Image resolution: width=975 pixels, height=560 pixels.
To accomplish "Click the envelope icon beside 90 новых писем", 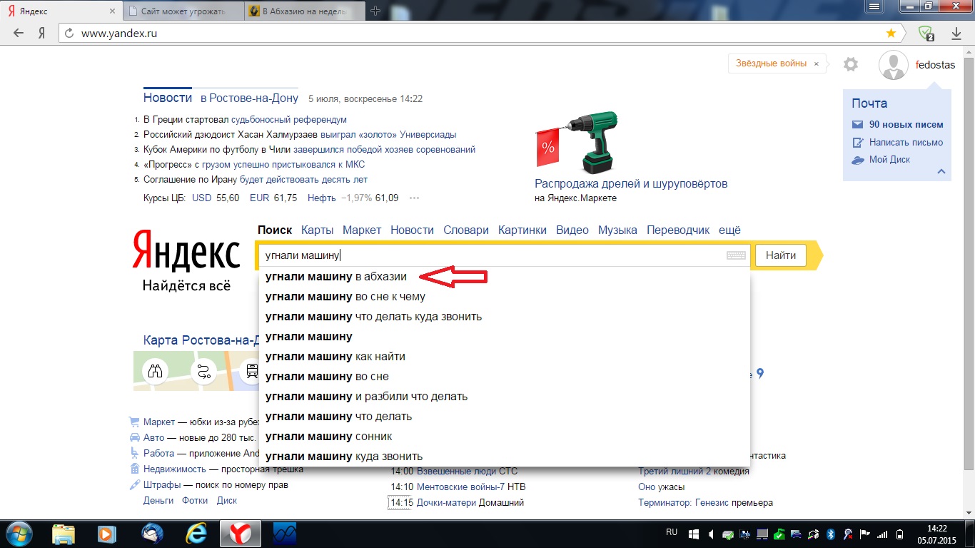I will tap(858, 124).
